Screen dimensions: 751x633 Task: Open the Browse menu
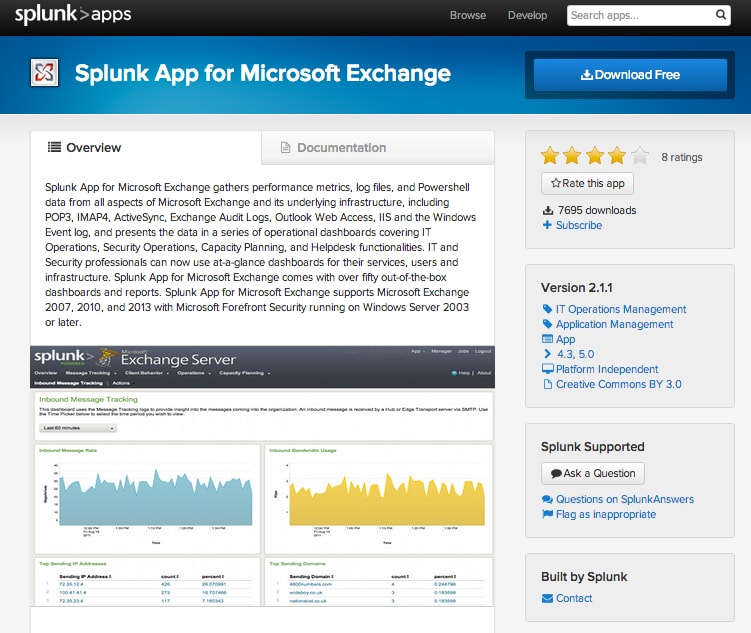[467, 15]
